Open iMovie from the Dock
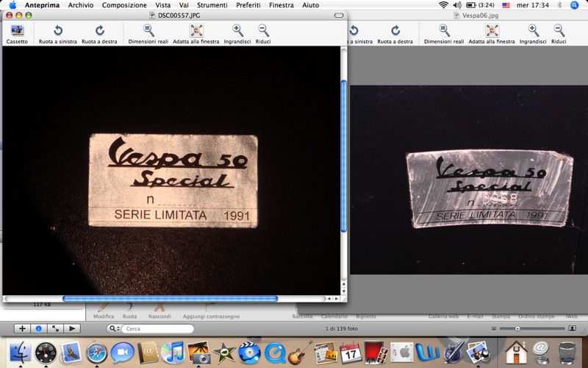The height and width of the screenshot is (368, 588). point(224,353)
